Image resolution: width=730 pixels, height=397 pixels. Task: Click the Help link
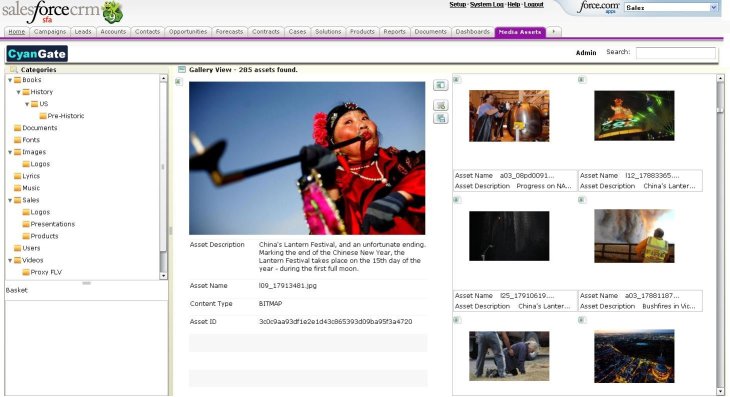514,5
